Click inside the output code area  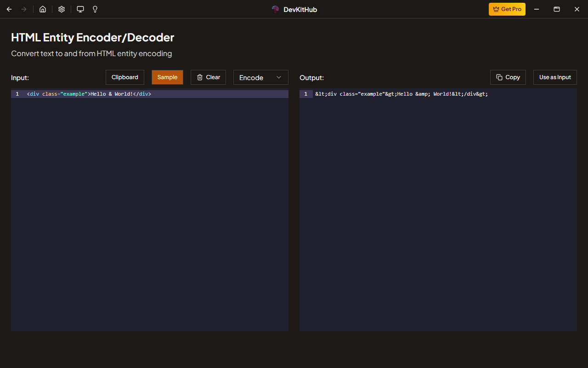[438, 210]
